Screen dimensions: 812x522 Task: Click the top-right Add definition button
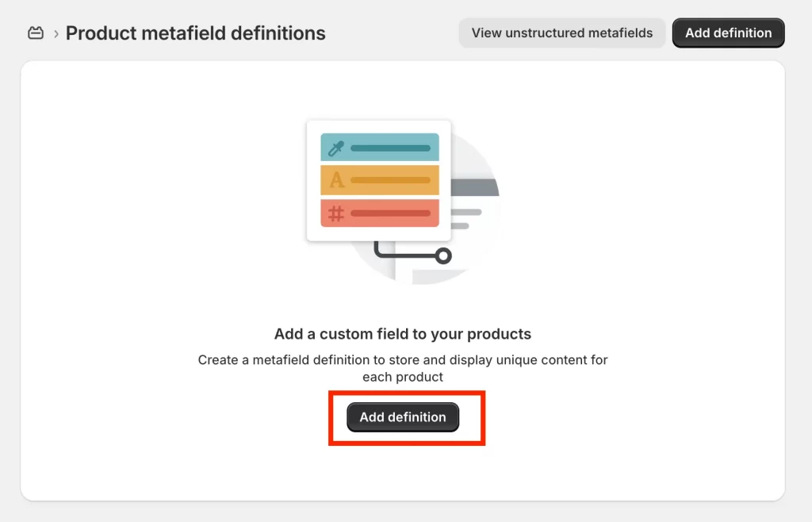pos(728,33)
